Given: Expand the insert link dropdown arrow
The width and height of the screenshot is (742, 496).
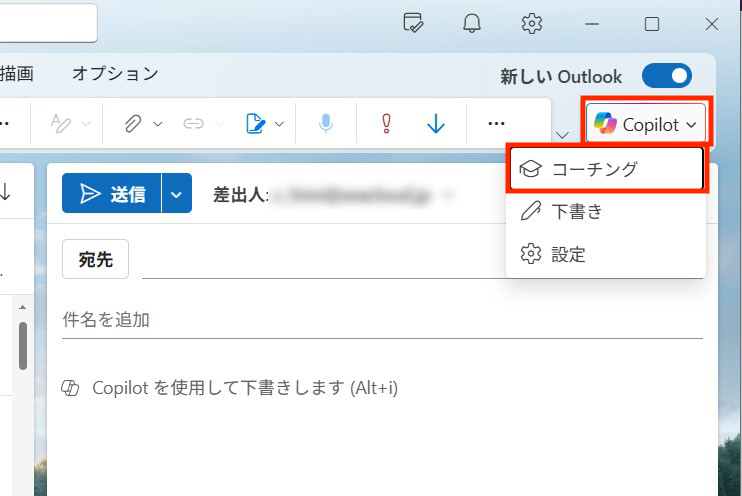Looking at the screenshot, I should coord(219,124).
